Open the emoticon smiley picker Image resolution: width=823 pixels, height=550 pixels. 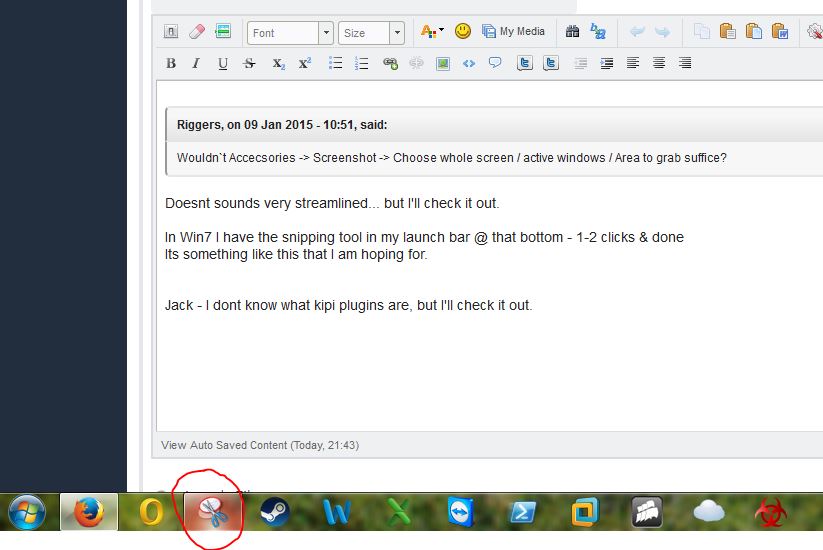pyautogui.click(x=462, y=31)
